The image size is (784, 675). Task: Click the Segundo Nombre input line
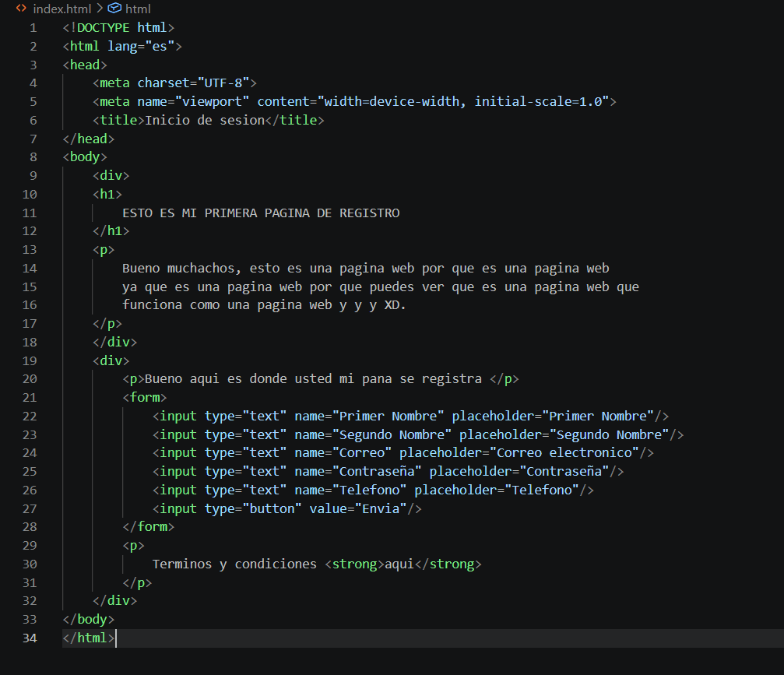click(x=419, y=434)
